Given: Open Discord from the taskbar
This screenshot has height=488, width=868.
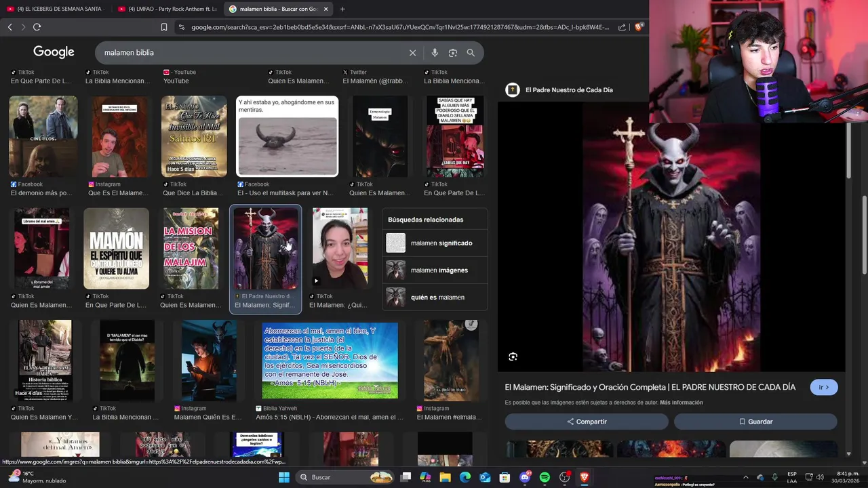Looking at the screenshot, I should [525, 477].
